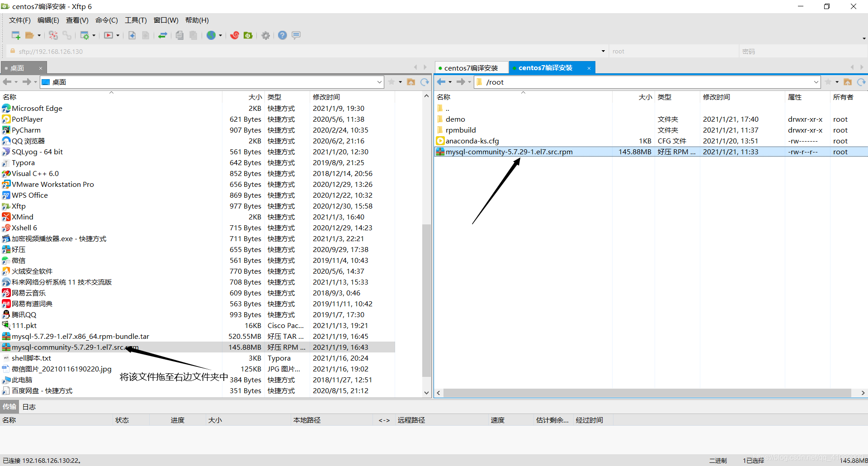Select the rpmbuild remote folder
The image size is (868, 466).
461,130
